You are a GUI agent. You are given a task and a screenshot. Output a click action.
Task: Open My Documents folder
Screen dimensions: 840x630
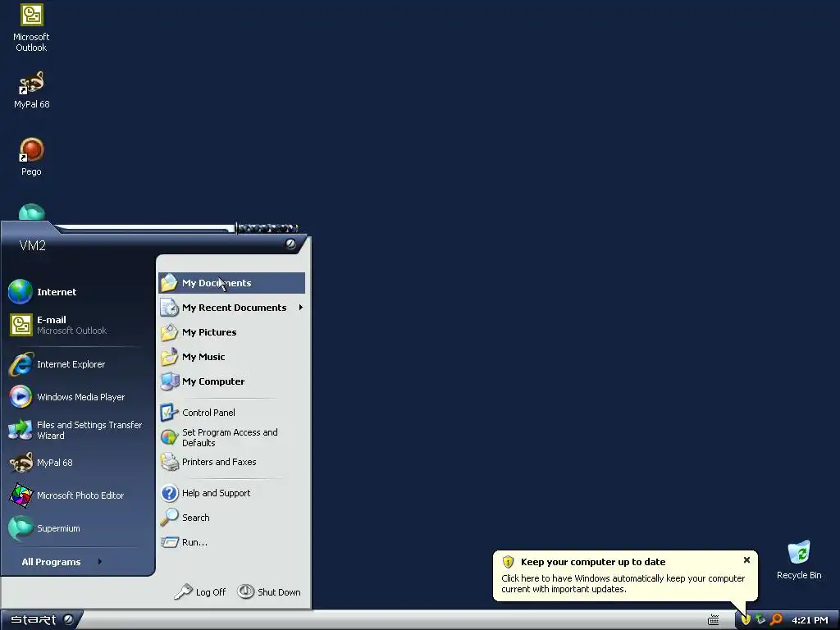(231, 283)
